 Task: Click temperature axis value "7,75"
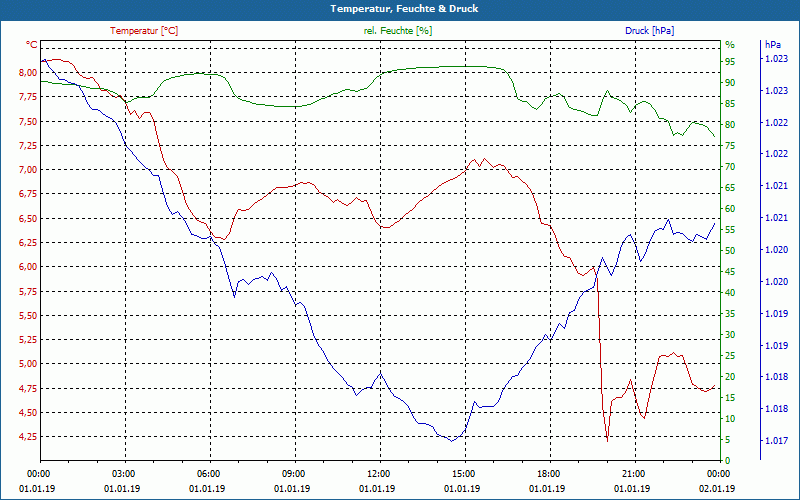(x=28, y=97)
